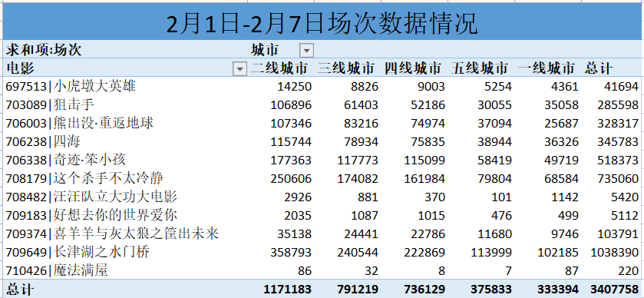Select the row 706003|熊出没·重返地球
Viewport: 644px width, 298px height.
pyautogui.click(x=322, y=124)
